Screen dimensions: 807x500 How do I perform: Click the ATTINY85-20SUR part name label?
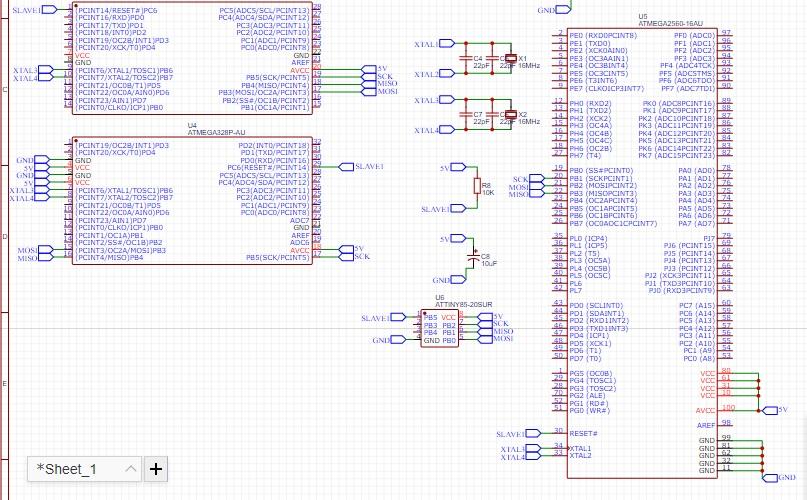(463, 305)
